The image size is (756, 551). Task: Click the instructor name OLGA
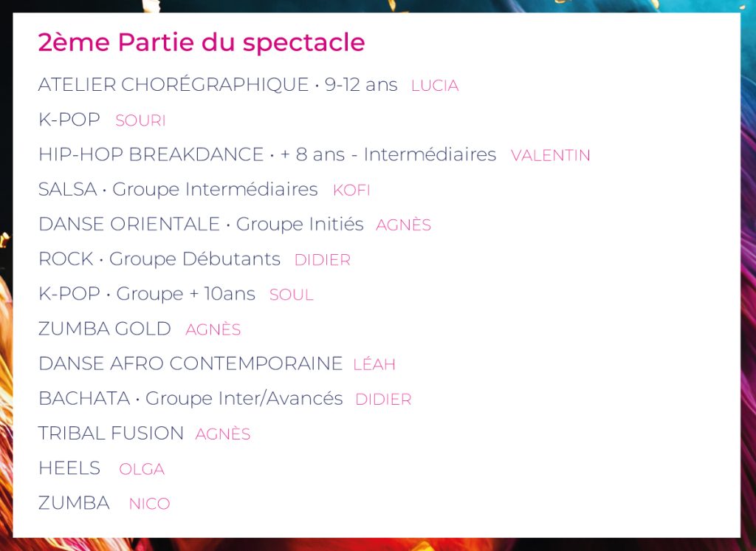[142, 469]
